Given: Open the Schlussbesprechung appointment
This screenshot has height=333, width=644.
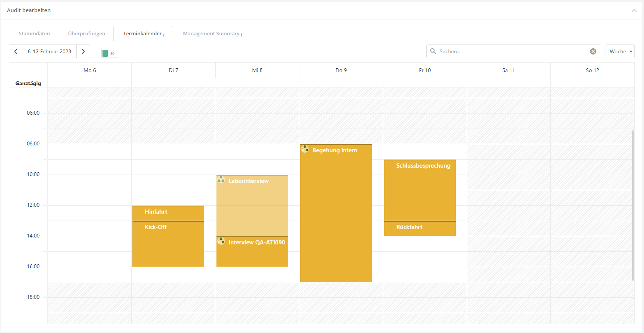Looking at the screenshot, I should [420, 190].
